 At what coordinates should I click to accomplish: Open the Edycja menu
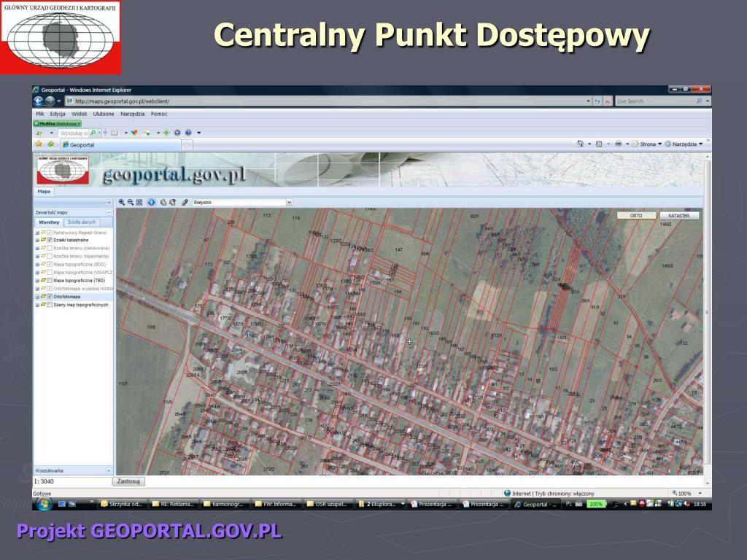click(58, 114)
